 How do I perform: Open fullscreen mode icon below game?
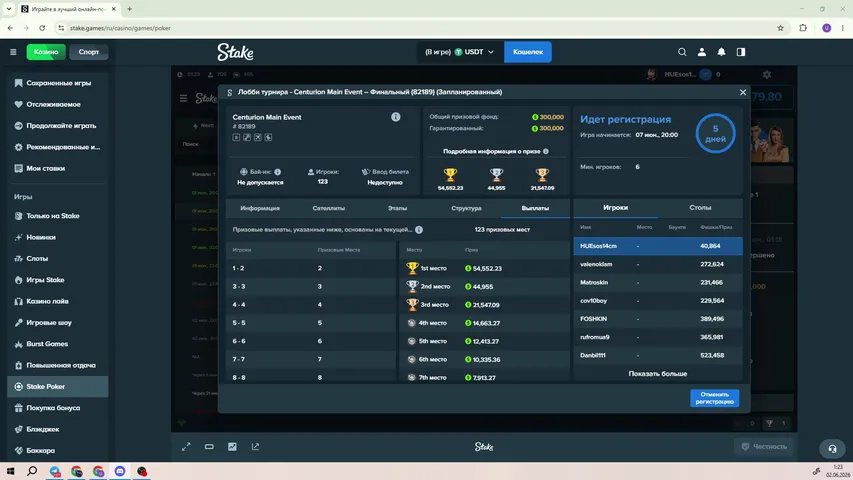point(186,447)
